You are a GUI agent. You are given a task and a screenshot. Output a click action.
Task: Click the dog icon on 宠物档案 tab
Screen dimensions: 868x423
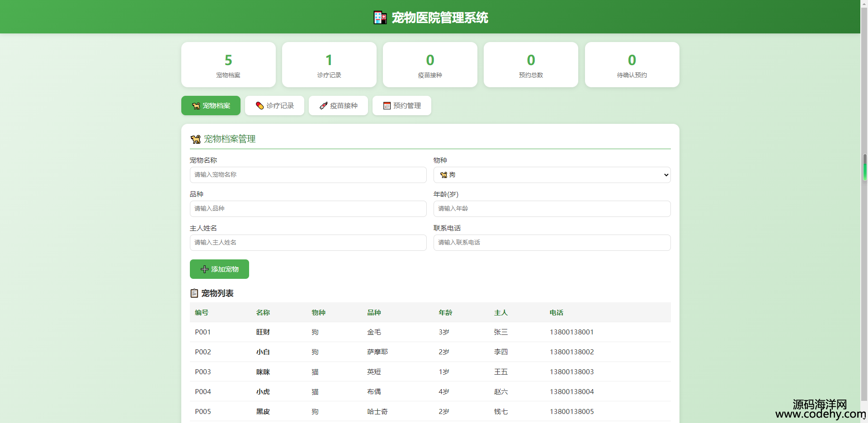pyautogui.click(x=196, y=106)
